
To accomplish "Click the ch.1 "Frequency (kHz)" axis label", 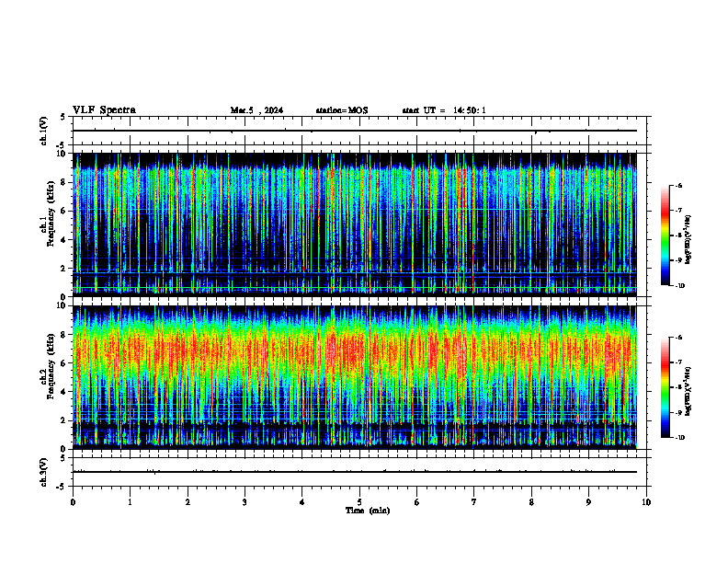I will click(x=51, y=213).
